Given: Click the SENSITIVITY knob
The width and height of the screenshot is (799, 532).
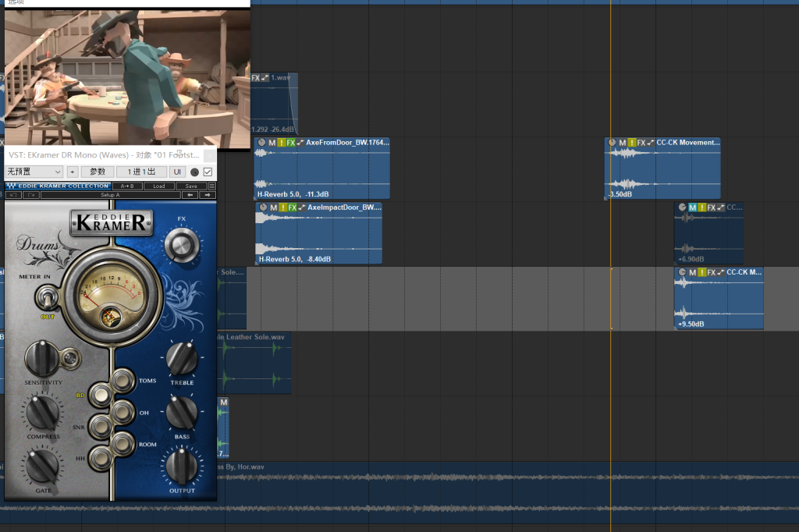Looking at the screenshot, I should click(42, 358).
